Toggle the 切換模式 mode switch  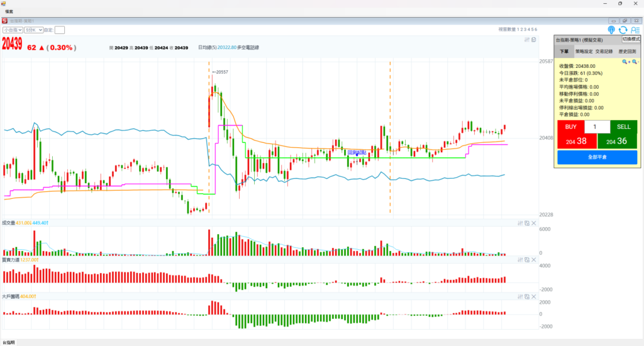click(631, 39)
